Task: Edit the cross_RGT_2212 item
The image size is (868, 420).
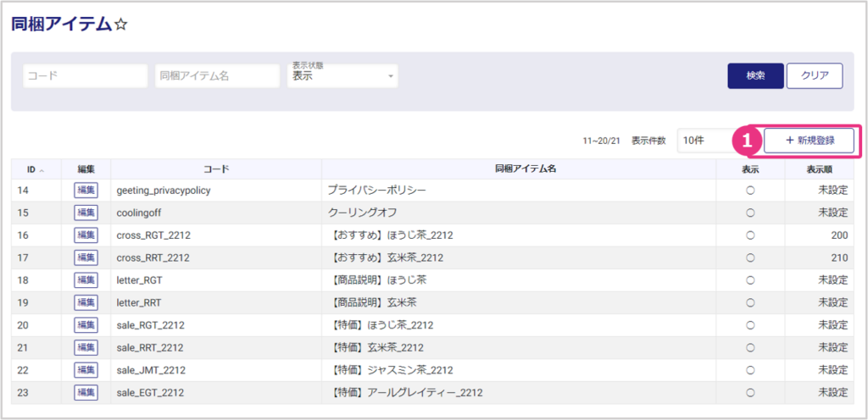Action: click(86, 235)
